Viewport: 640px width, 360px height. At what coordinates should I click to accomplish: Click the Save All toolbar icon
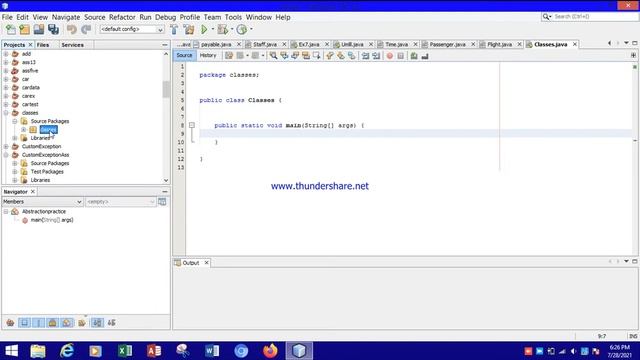(53, 29)
